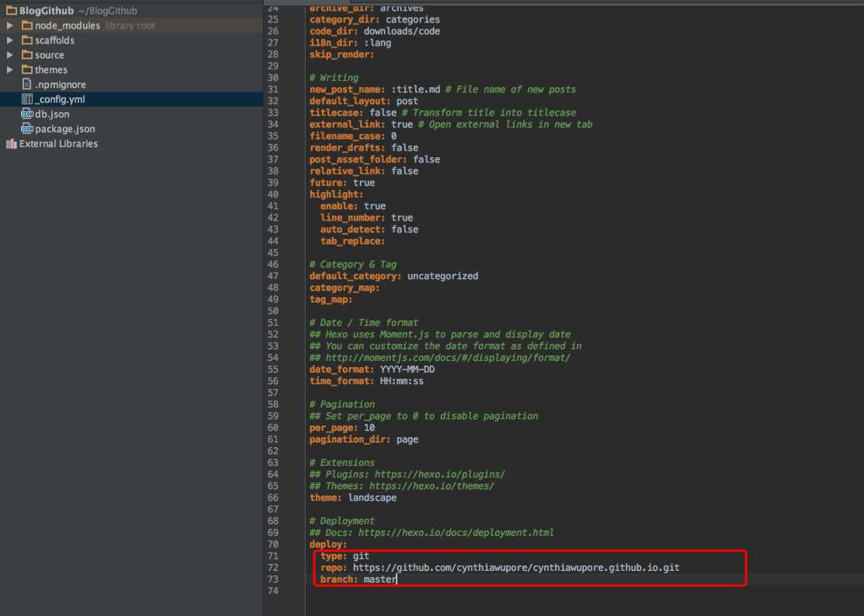Click 'new_post_name:' key
Image resolution: width=864 pixels, height=616 pixels.
347,89
